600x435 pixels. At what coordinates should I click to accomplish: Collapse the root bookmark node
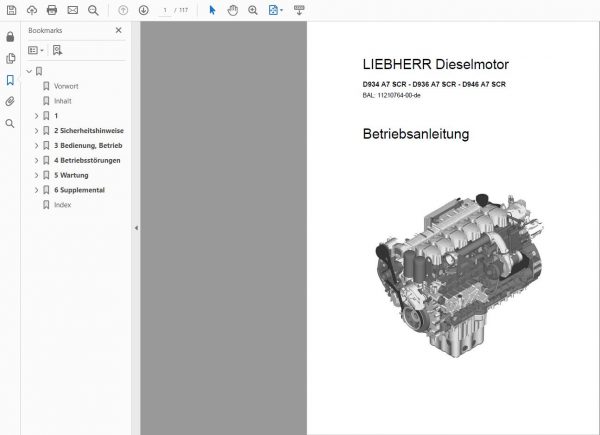click(29, 71)
